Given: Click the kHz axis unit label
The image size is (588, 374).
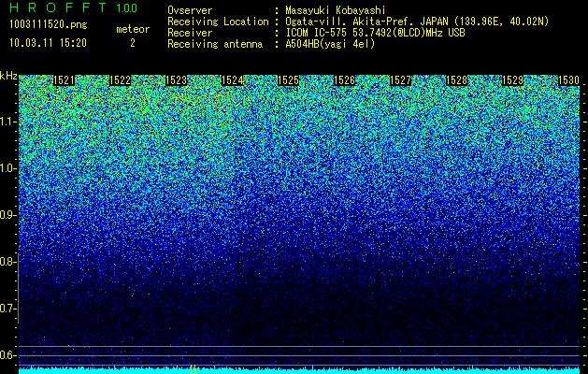Looking at the screenshot, I should (x=8, y=76).
